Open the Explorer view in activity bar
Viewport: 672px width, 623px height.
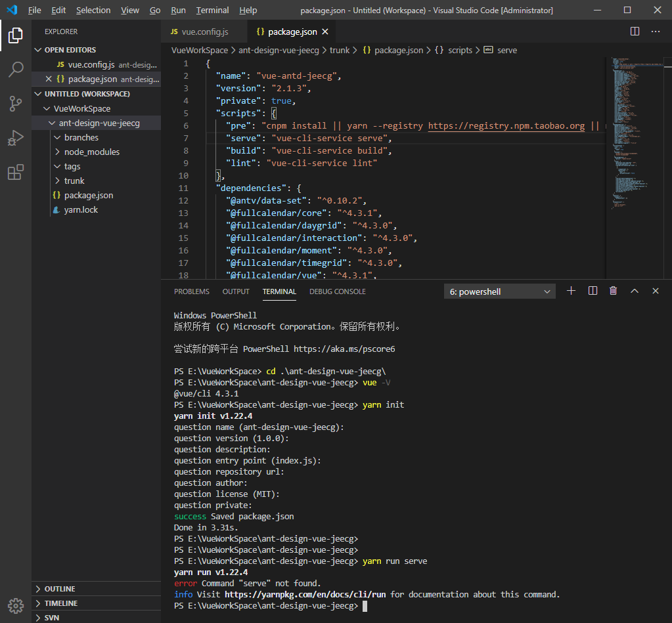pos(15,35)
